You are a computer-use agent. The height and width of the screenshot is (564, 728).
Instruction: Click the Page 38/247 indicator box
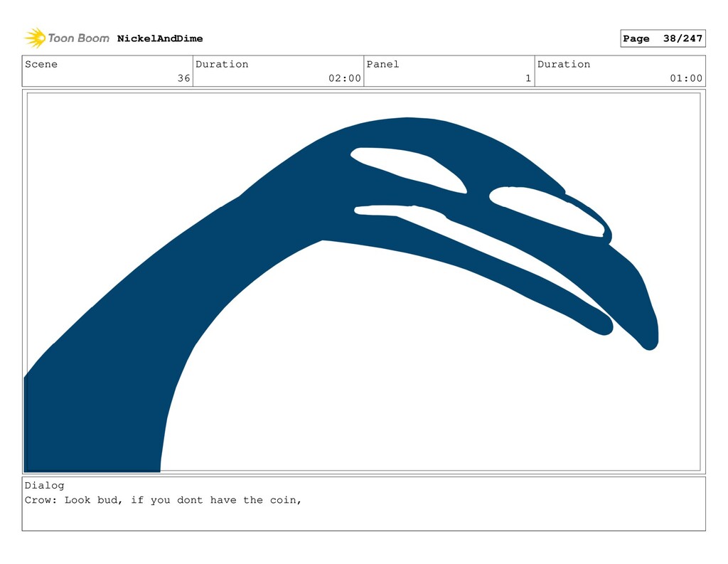(663, 38)
